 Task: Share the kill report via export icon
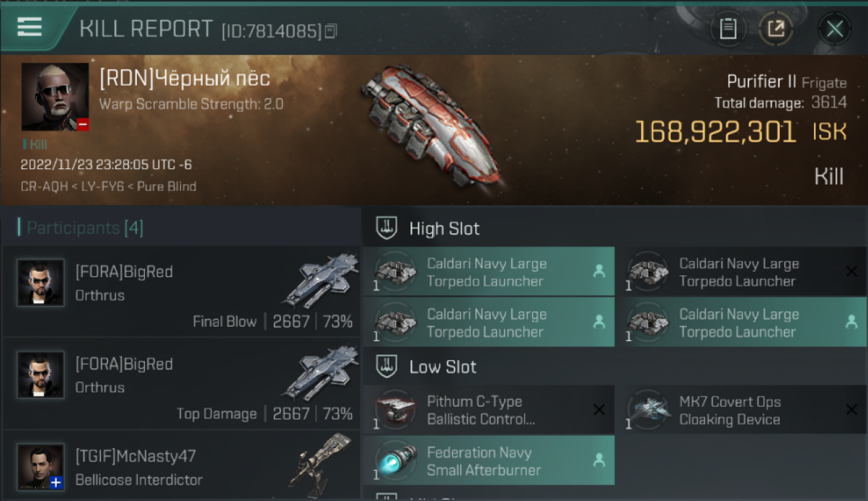pyautogui.click(x=776, y=29)
